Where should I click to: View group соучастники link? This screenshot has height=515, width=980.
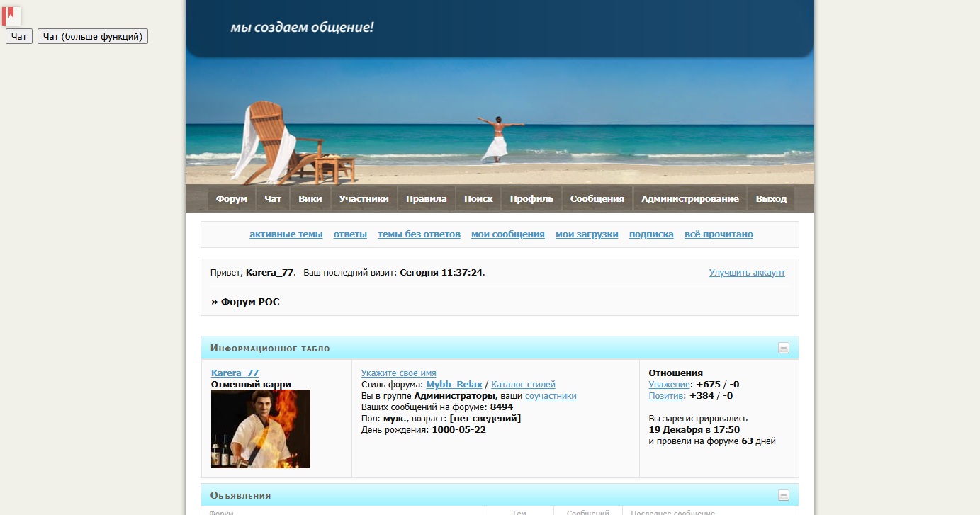pyautogui.click(x=551, y=396)
